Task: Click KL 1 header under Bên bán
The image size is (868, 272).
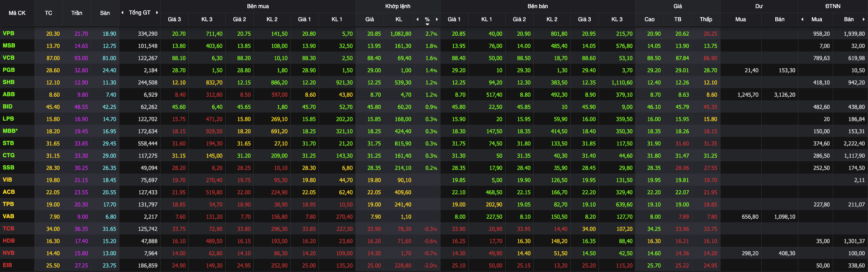Action: (486, 19)
